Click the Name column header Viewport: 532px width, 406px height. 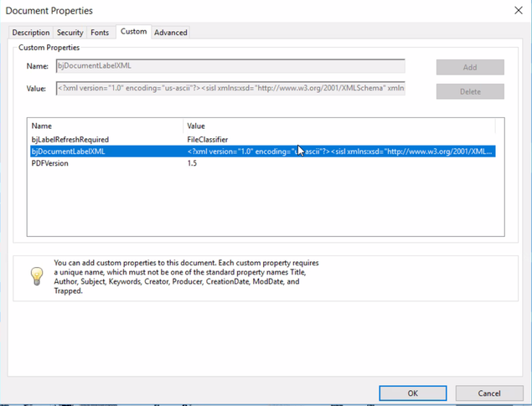(42, 126)
